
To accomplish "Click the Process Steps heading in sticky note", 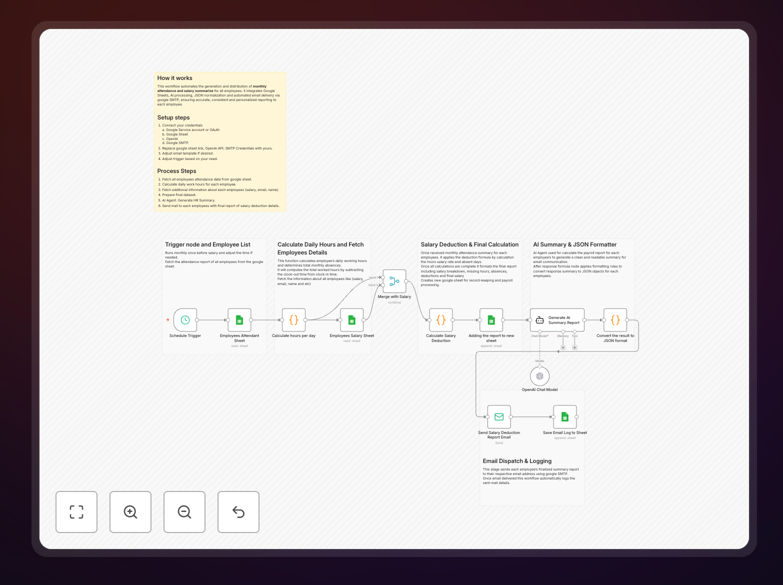I will 177,171.
